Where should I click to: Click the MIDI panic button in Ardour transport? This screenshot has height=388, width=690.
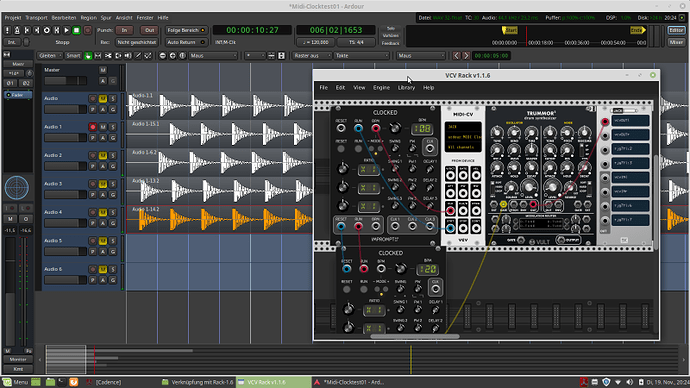[x=7, y=30]
